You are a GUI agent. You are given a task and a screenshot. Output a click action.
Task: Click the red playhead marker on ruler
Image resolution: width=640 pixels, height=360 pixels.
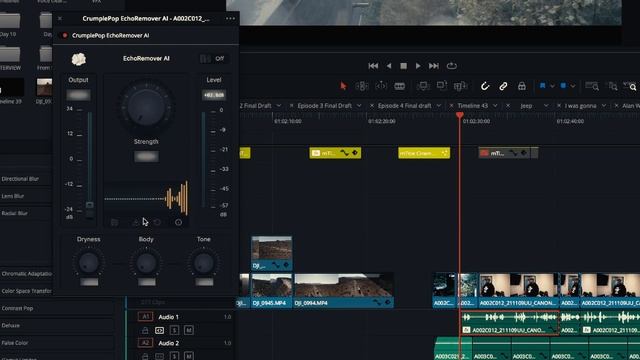460,116
